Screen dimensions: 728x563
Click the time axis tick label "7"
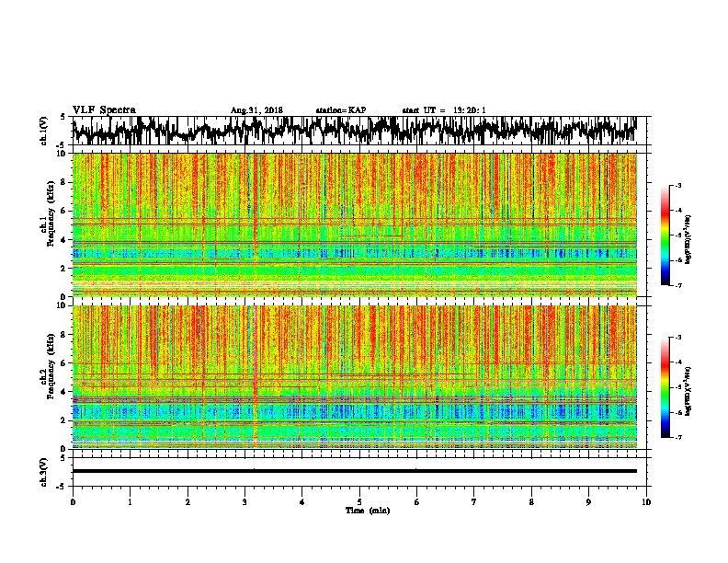point(474,502)
